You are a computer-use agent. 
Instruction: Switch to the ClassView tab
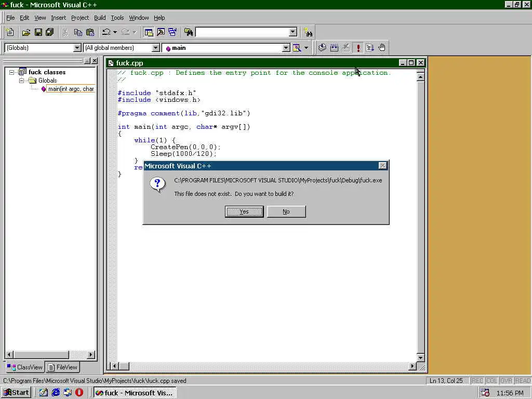click(x=25, y=367)
